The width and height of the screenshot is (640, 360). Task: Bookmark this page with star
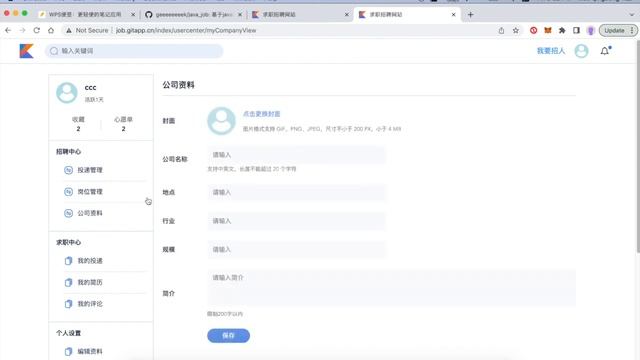(x=516, y=30)
